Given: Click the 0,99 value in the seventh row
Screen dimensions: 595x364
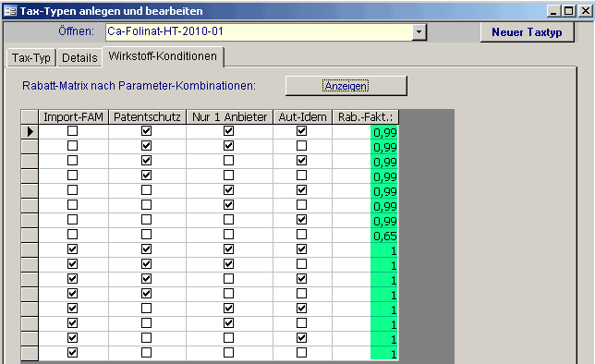Looking at the screenshot, I should click(384, 221).
